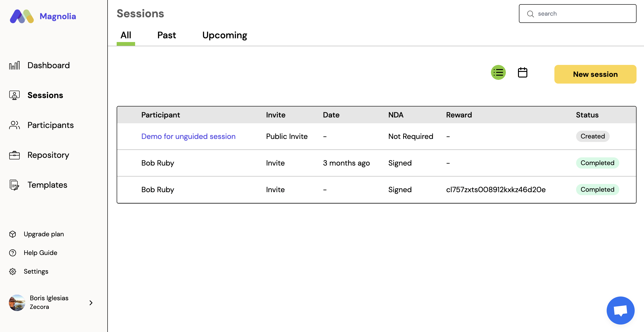Click the Upgrade plan link
This screenshot has width=644, height=332.
coord(43,234)
